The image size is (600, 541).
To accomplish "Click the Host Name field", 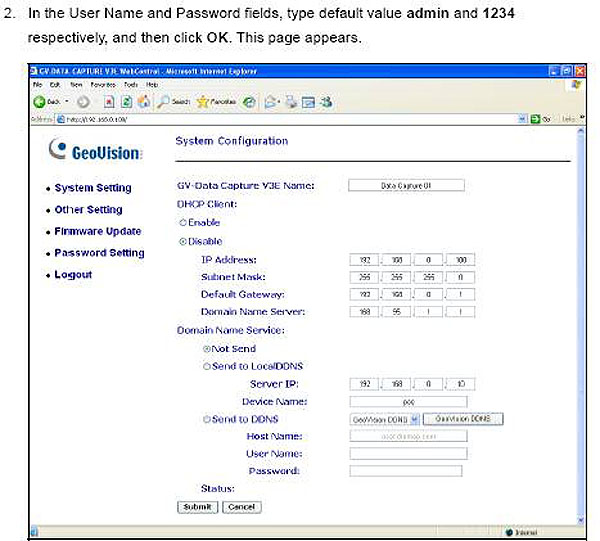I will [x=408, y=436].
